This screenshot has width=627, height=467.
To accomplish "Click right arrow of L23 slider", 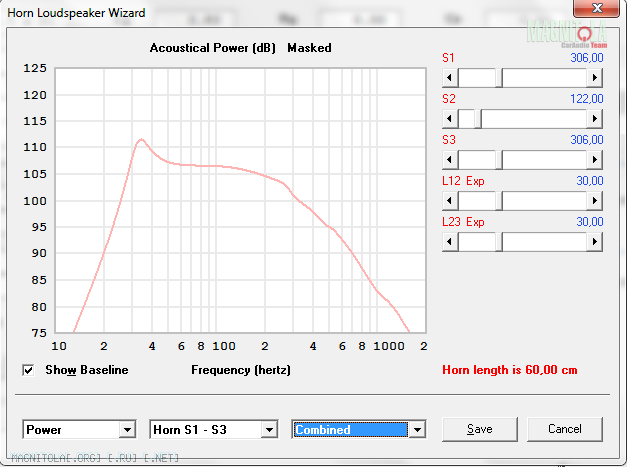I will pos(597,242).
